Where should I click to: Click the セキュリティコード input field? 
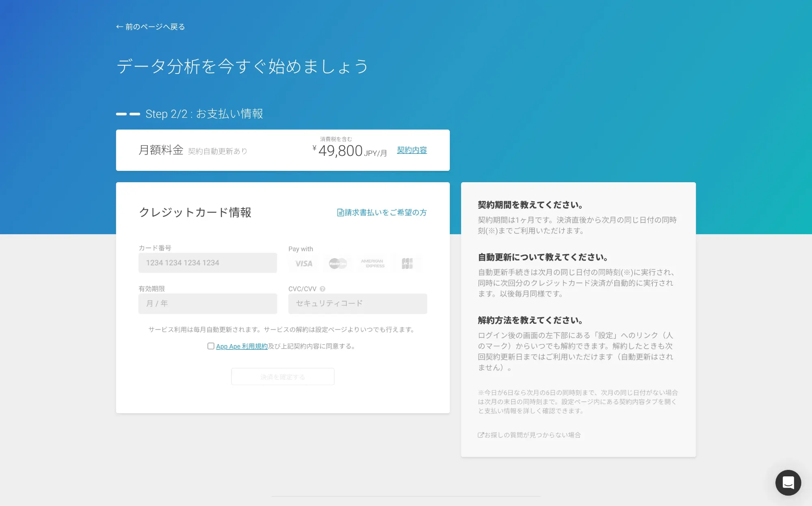(357, 304)
